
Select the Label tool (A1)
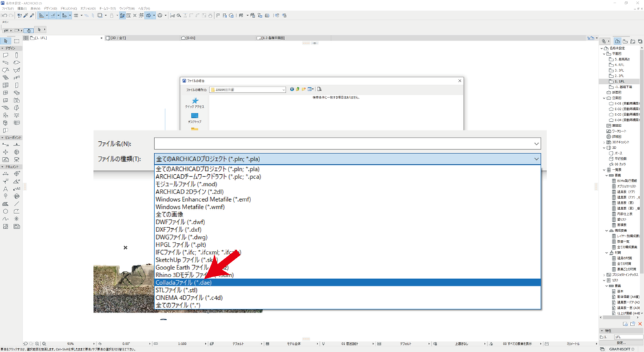click(16, 189)
